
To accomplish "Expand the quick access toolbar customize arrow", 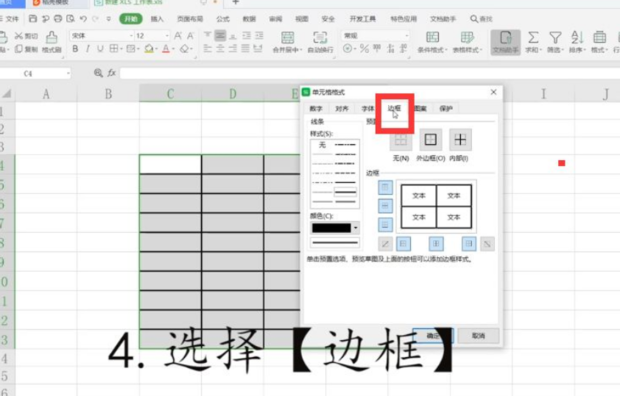I will pos(108,19).
